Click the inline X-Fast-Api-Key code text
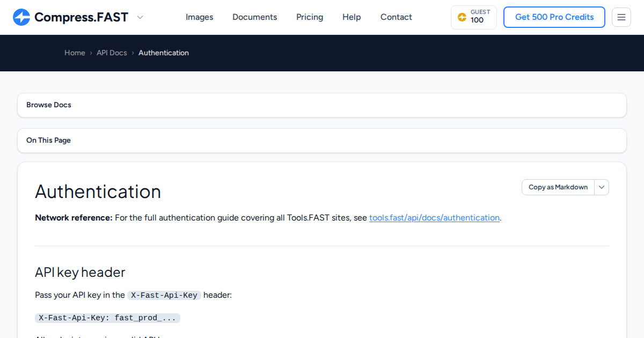This screenshot has width=644, height=338. tap(164, 295)
